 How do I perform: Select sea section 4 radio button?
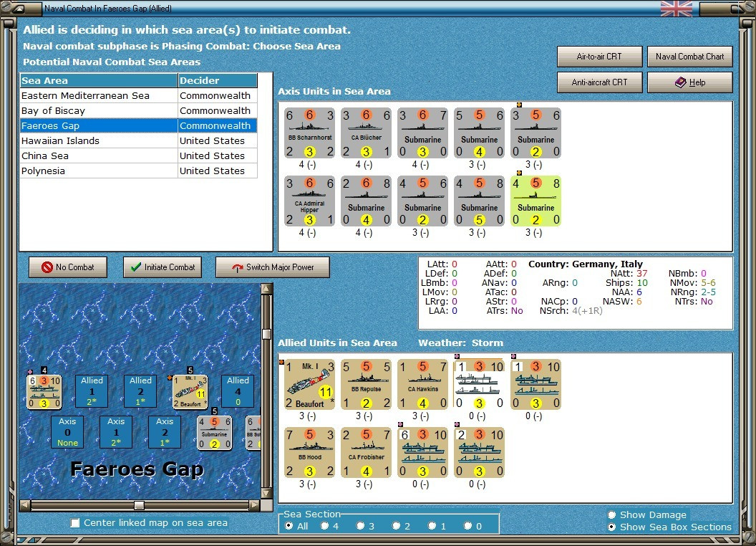(324, 526)
